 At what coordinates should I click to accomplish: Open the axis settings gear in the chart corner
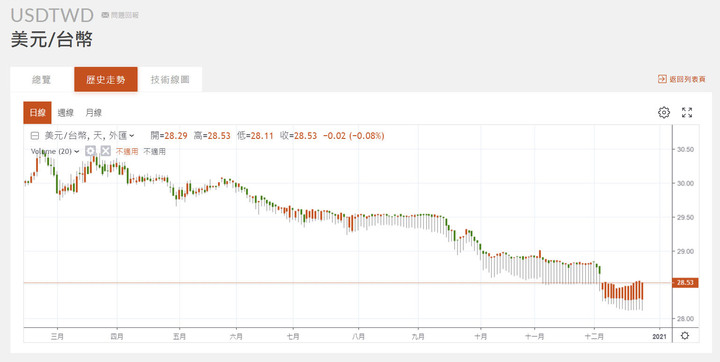click(x=685, y=336)
